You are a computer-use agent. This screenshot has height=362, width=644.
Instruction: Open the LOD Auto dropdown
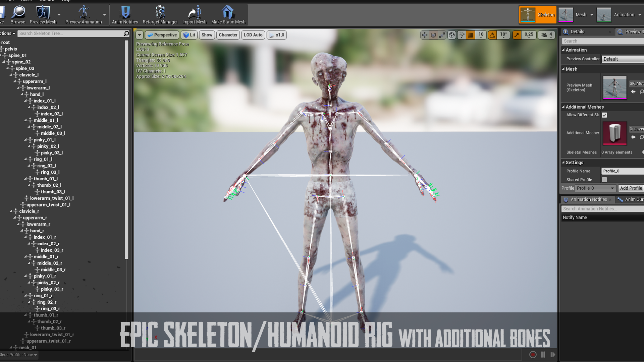(253, 35)
